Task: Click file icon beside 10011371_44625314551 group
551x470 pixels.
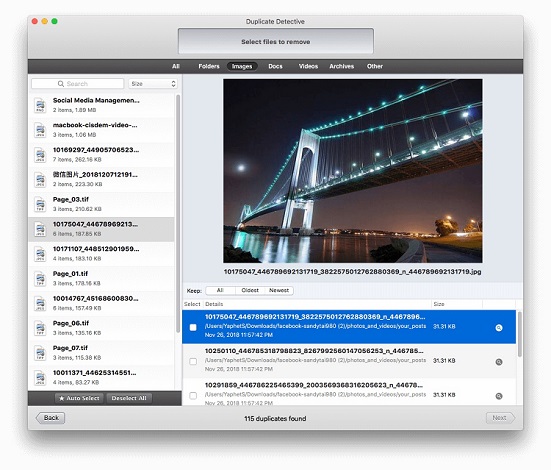Action: tap(40, 378)
